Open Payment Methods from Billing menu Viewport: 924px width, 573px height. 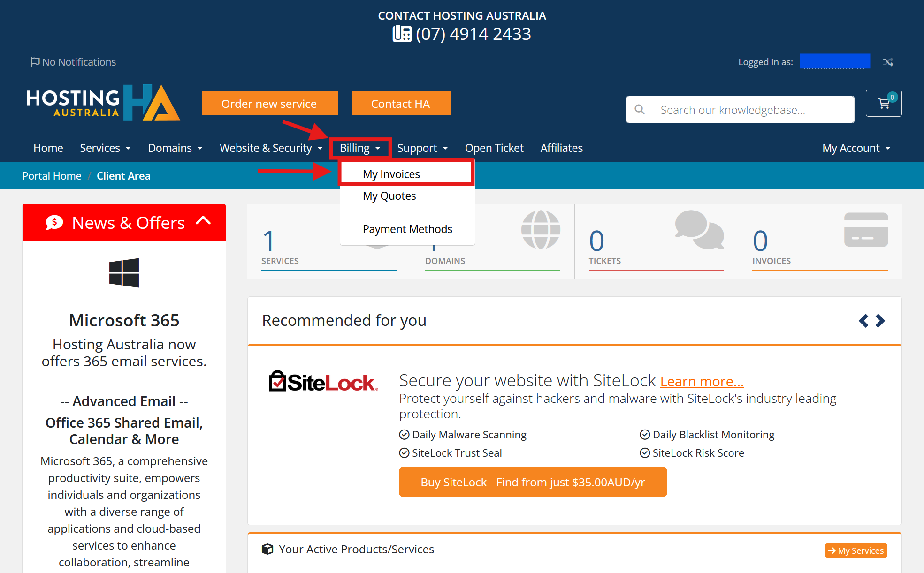click(x=407, y=229)
